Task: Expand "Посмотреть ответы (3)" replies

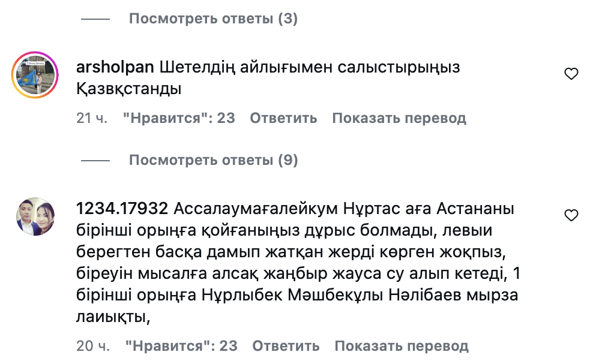Action: coord(213,19)
